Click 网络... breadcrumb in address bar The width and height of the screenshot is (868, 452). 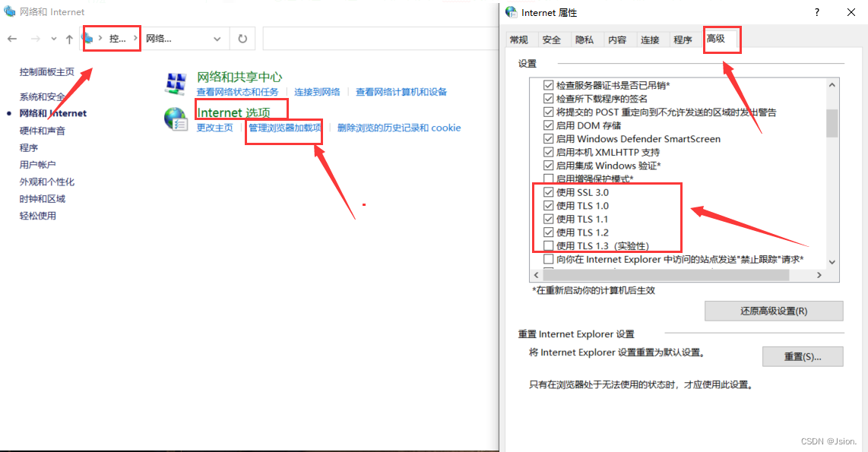pyautogui.click(x=159, y=39)
